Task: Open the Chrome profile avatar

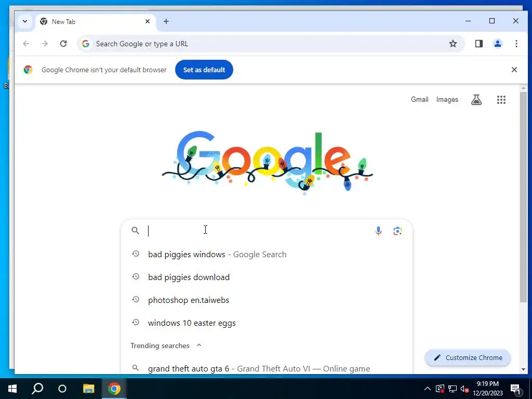Action: tap(498, 44)
